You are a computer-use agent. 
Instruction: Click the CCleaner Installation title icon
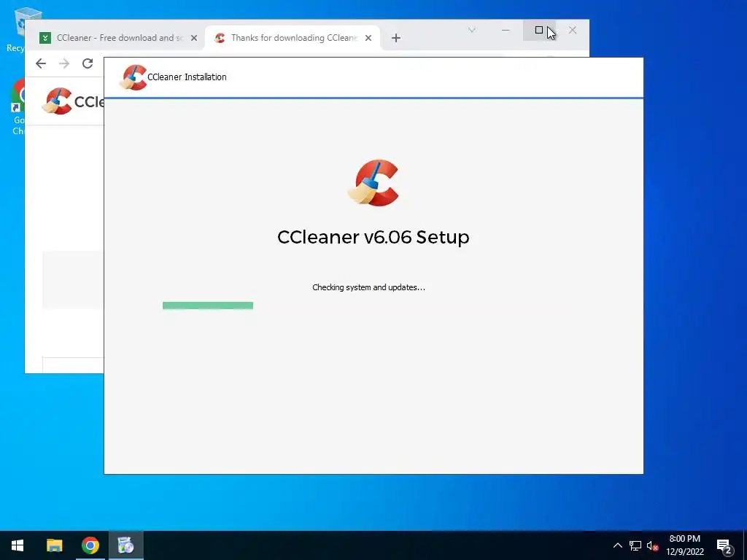click(133, 77)
